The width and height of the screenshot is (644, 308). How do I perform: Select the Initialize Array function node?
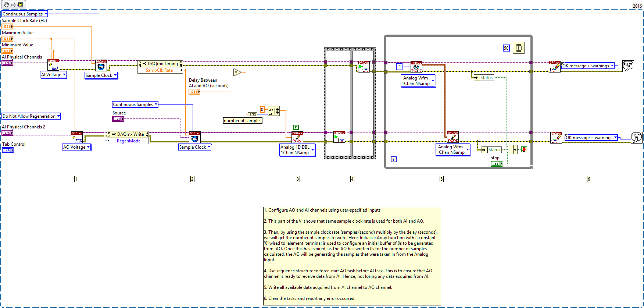coord(274,111)
